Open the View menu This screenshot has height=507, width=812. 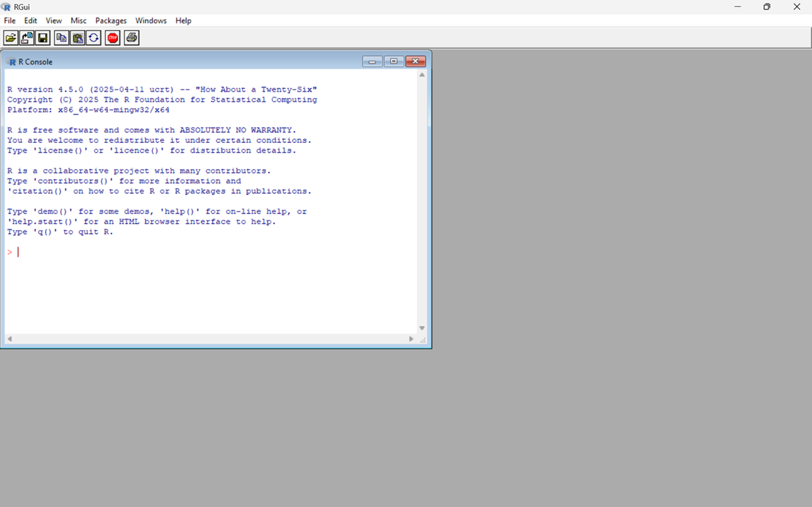(54, 21)
